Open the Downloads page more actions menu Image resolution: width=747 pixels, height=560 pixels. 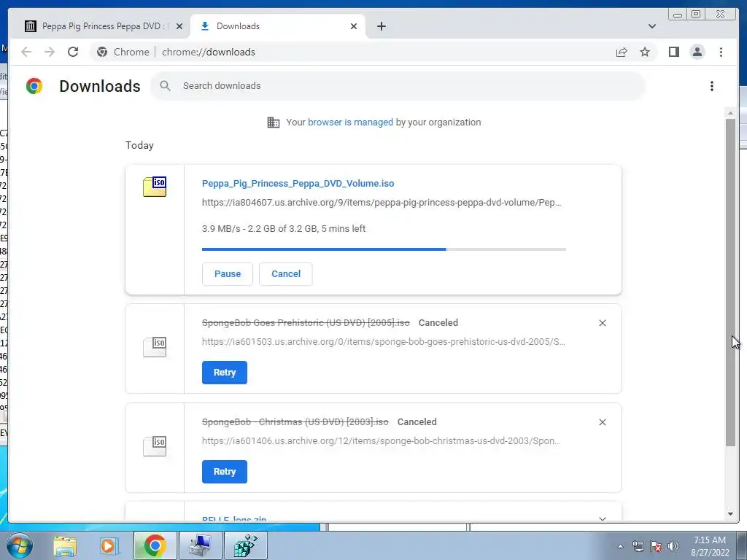[x=712, y=86]
